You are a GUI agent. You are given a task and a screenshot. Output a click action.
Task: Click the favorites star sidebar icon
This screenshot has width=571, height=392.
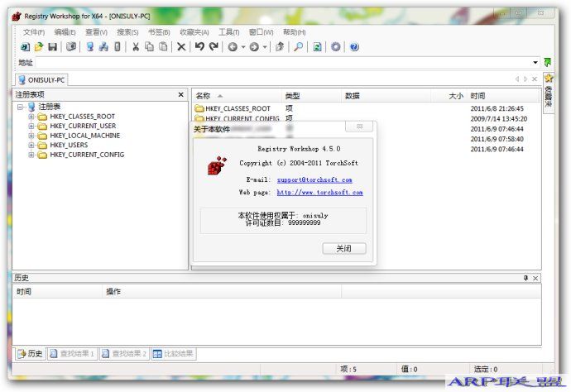coord(549,78)
